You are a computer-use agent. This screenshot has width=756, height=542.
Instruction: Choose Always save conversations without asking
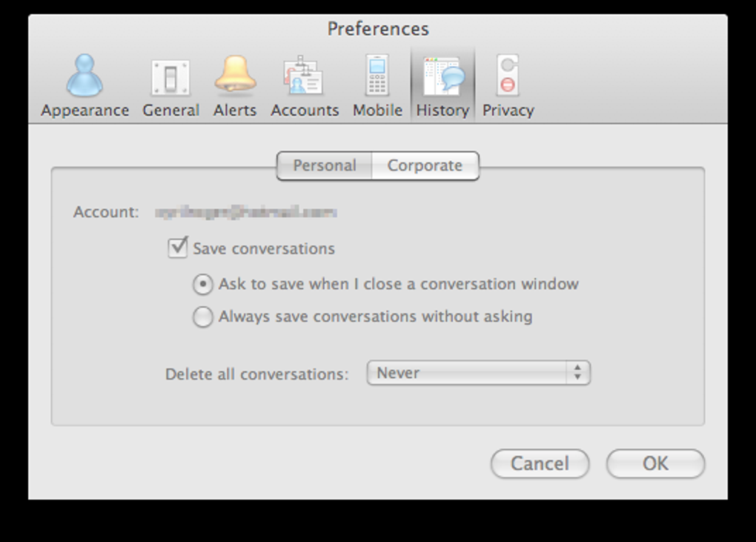coord(202,317)
